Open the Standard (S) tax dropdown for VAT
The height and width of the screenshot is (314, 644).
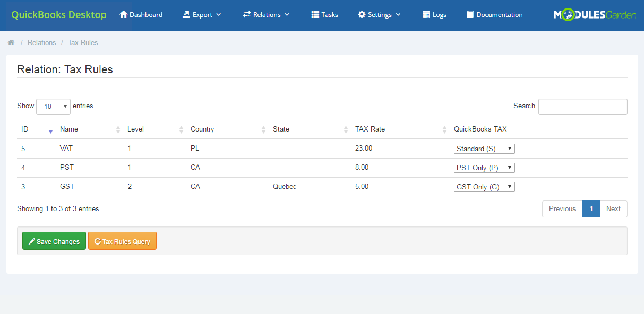[x=484, y=149]
